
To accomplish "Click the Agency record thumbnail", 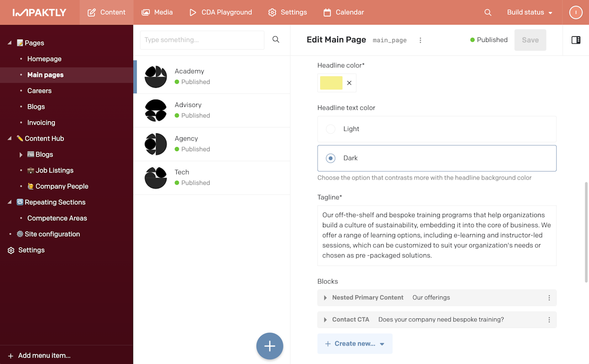I will click(156, 144).
